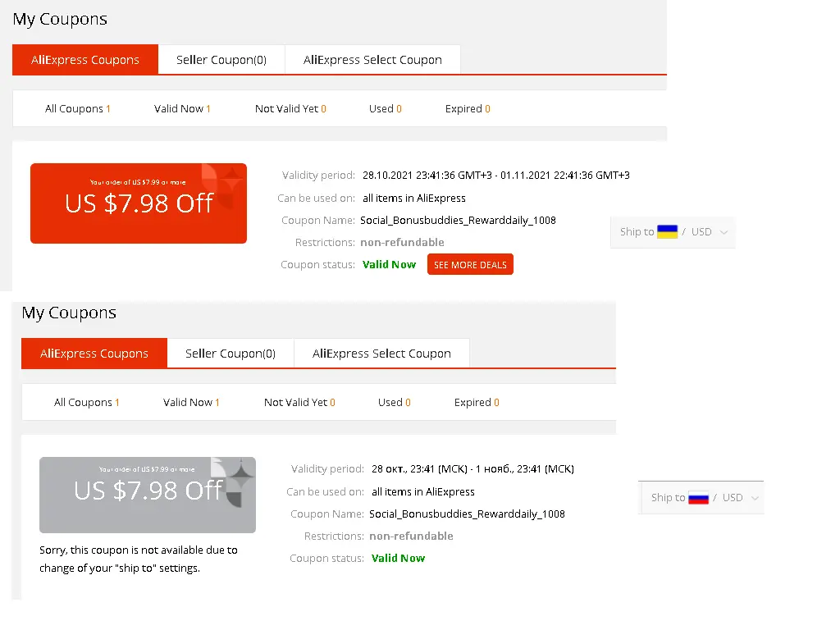Show Expired 0 coupons in upper panel

tap(468, 109)
